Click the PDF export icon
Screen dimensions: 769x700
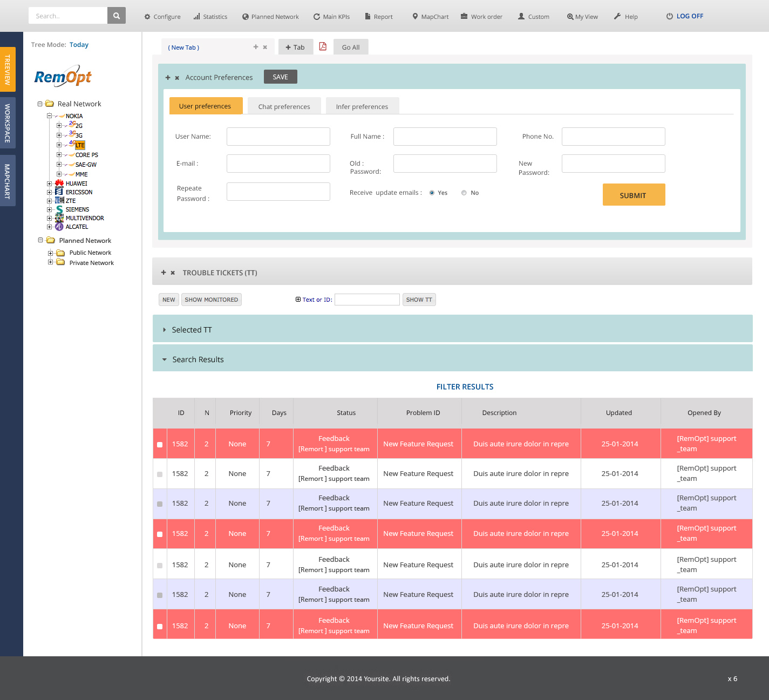(x=323, y=46)
